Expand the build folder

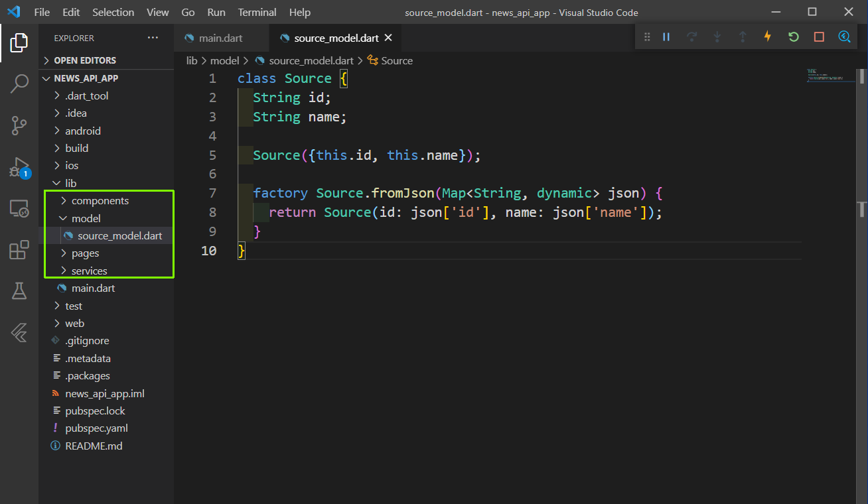pos(106,148)
